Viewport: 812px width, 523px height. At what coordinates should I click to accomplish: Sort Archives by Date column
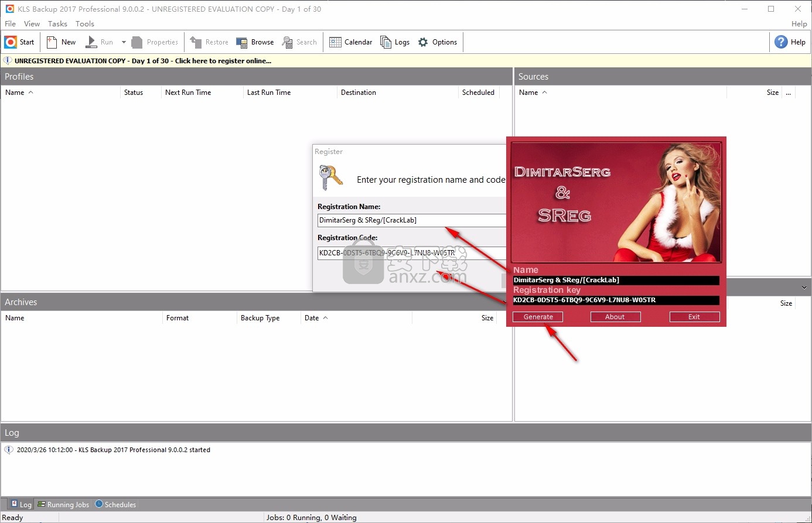click(356, 318)
